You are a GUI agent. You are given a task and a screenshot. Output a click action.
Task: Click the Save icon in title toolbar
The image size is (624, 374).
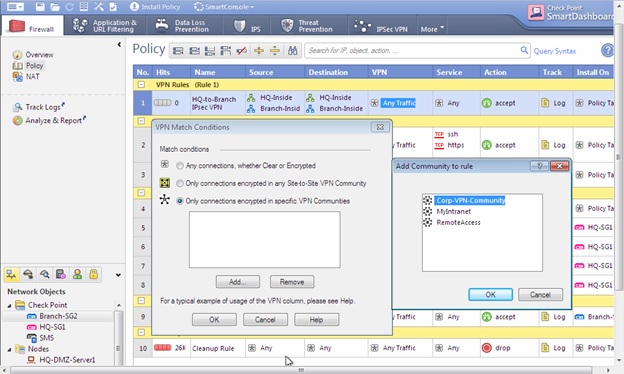point(40,7)
